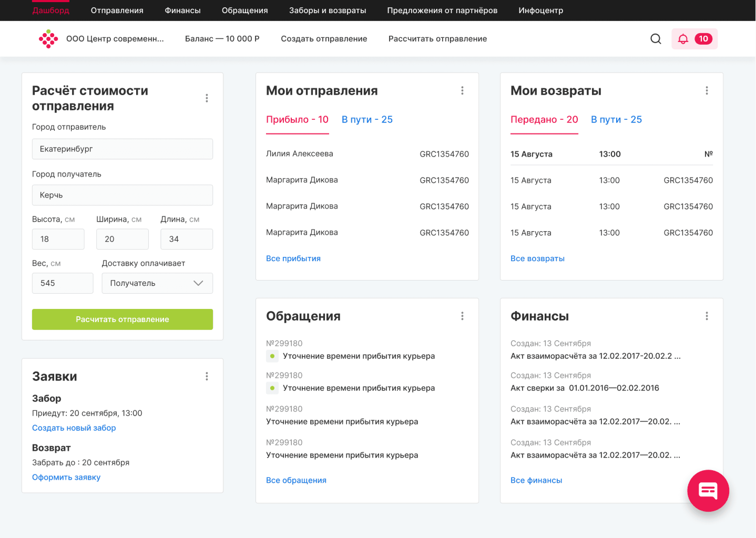Select the Передано - 20 returns tab
Screen dimensions: 756x538
(x=544, y=120)
